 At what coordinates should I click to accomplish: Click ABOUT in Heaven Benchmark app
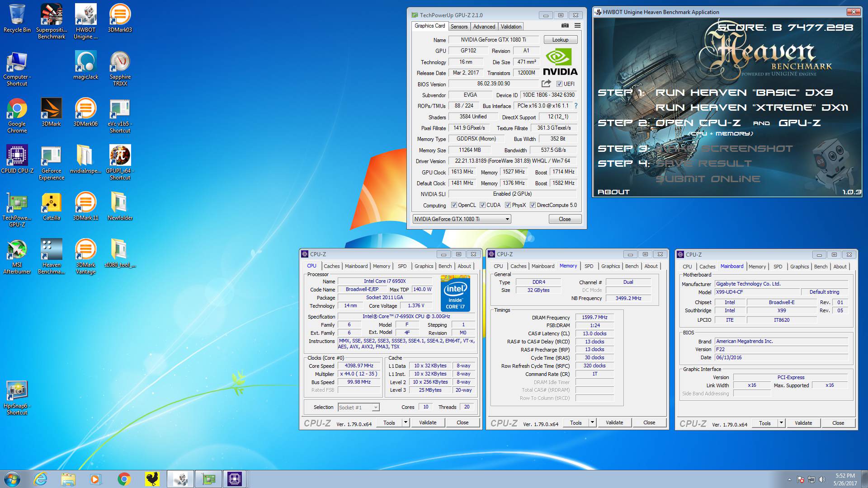pos(613,192)
